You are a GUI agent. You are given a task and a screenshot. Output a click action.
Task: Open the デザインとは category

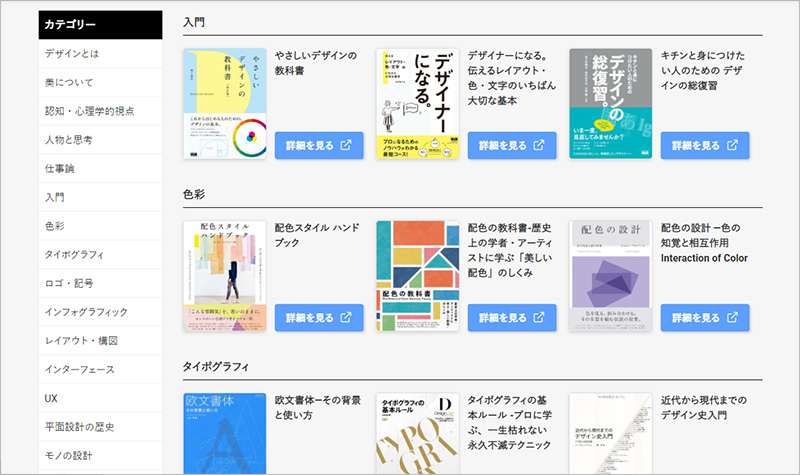101,54
